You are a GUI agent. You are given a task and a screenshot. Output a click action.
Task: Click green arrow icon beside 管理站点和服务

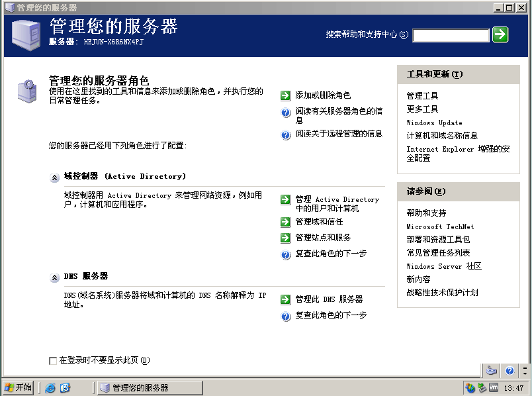point(285,238)
